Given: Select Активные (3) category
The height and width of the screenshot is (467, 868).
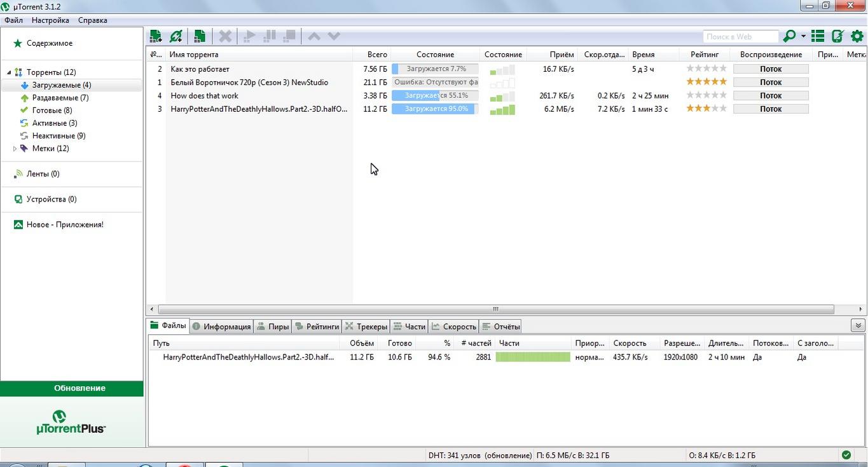Looking at the screenshot, I should click(x=54, y=123).
